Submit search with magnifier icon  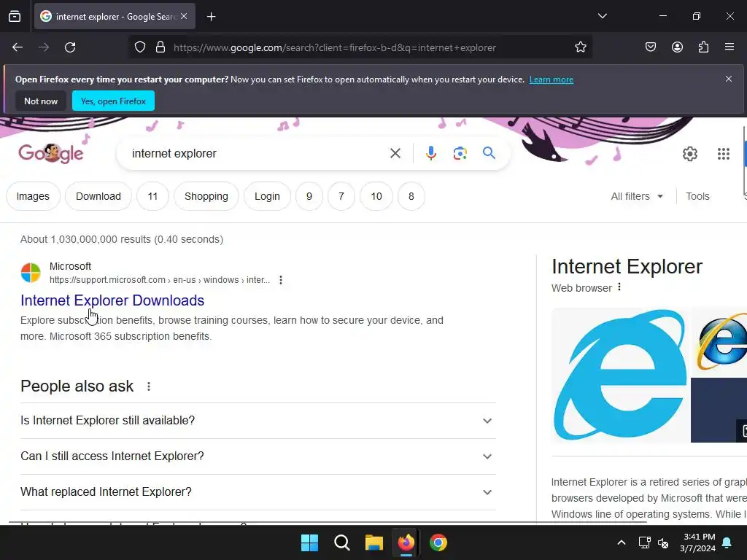[x=489, y=153]
